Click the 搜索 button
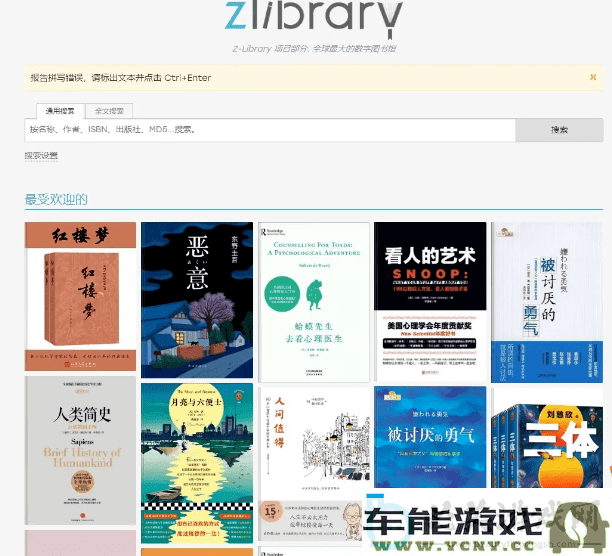This screenshot has height=556, width=612. [559, 130]
